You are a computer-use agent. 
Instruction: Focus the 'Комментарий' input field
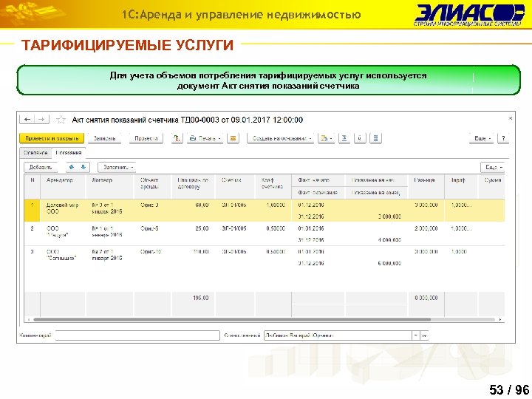(x=137, y=335)
